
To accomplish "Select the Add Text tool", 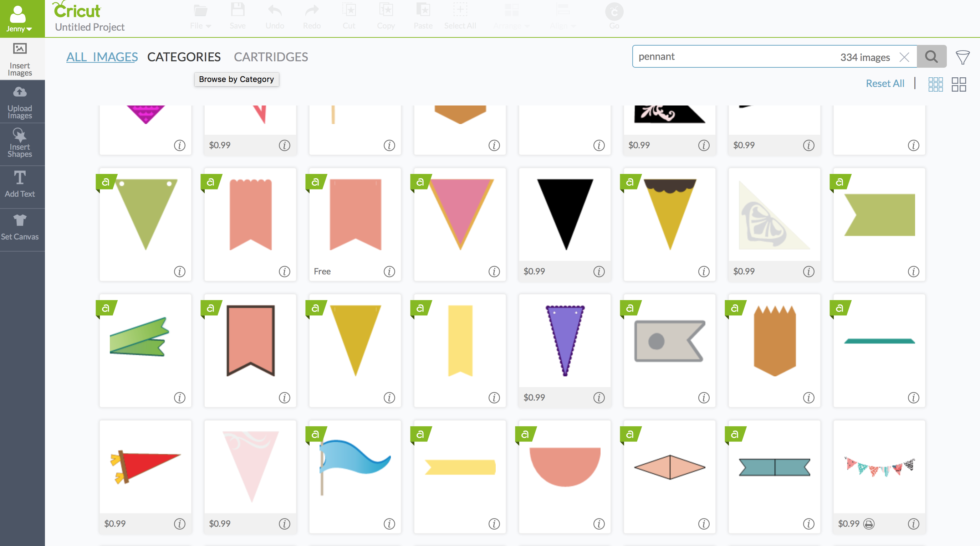I will (x=20, y=185).
